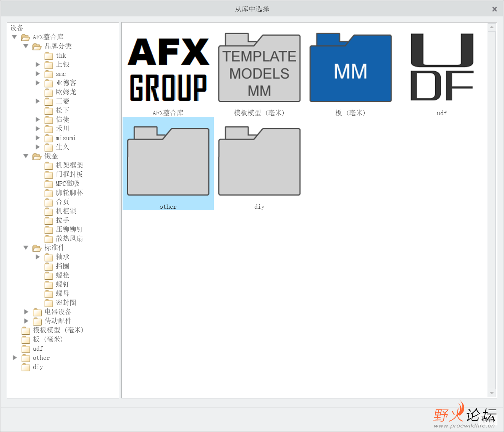Click the folder icon beside 脚轮脚杯
The height and width of the screenshot is (432, 504).
tap(48, 193)
